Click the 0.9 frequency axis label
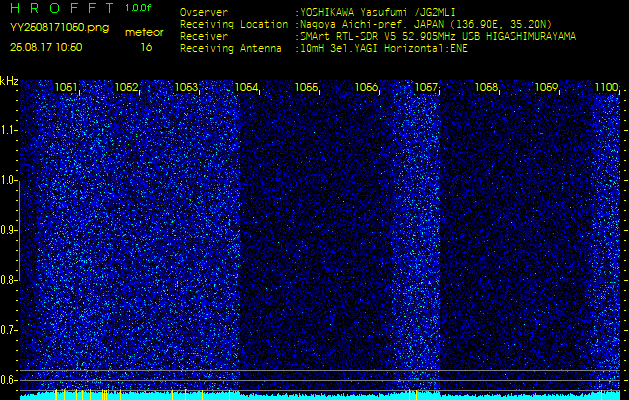This screenshot has height=400, width=629. click(x=8, y=231)
